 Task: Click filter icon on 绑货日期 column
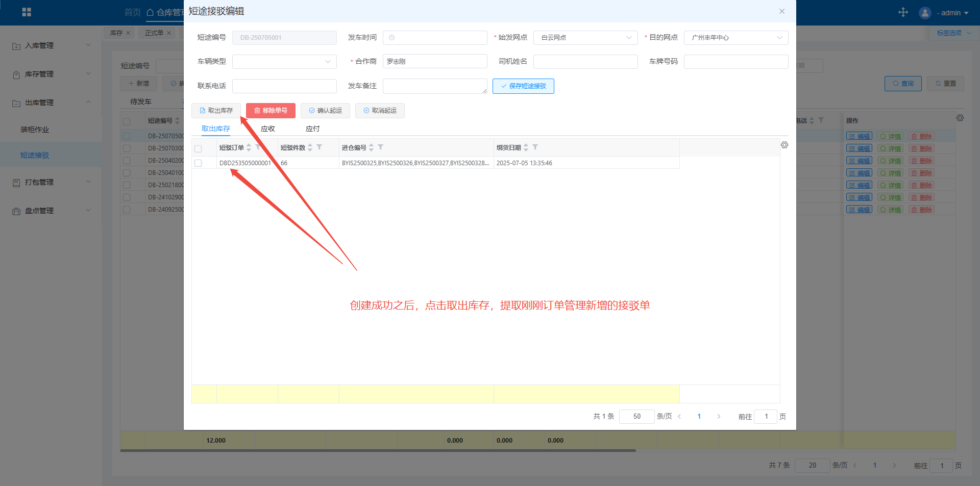535,147
